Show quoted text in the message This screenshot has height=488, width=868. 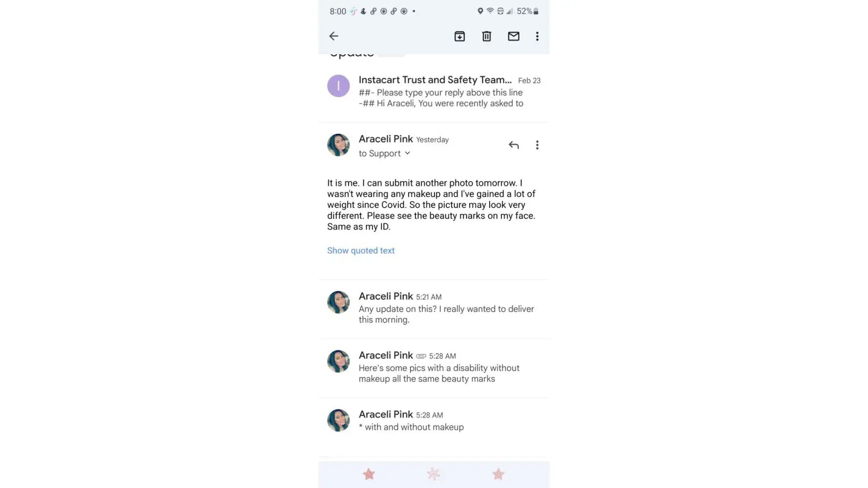tap(361, 250)
